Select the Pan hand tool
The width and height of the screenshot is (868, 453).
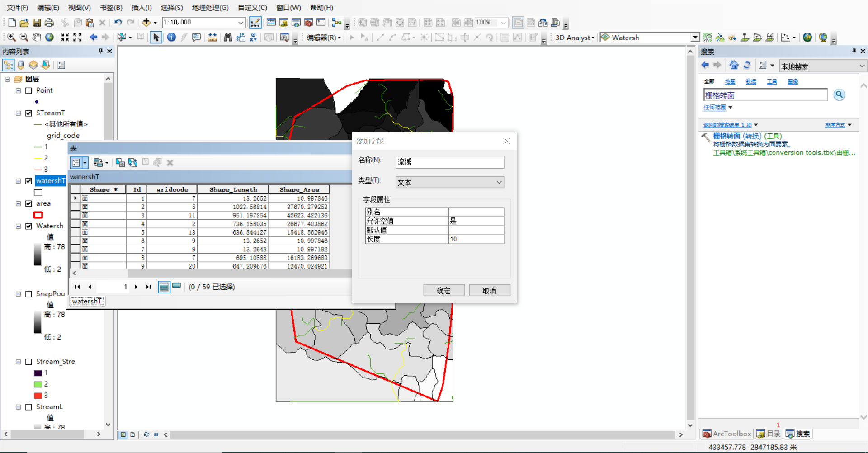[x=37, y=37]
